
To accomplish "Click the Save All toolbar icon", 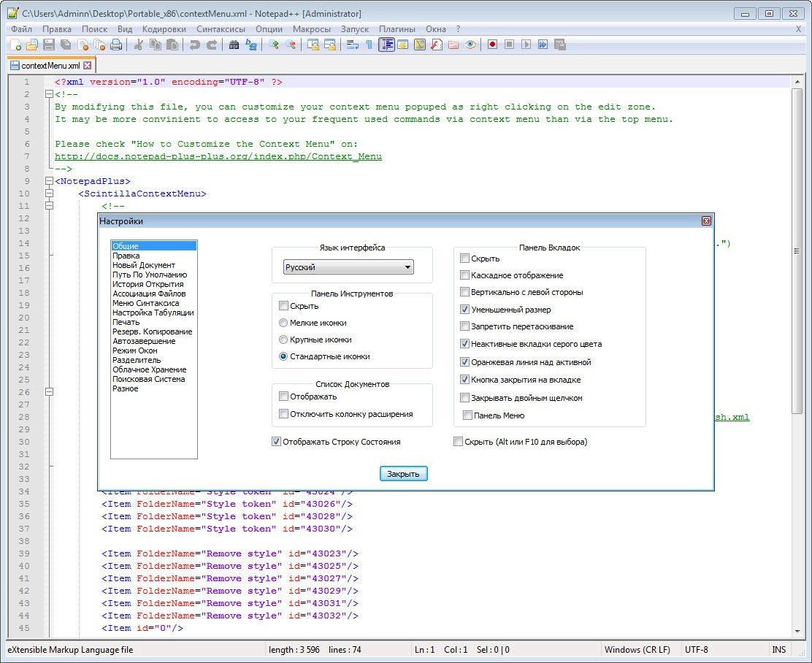I will pos(66,45).
